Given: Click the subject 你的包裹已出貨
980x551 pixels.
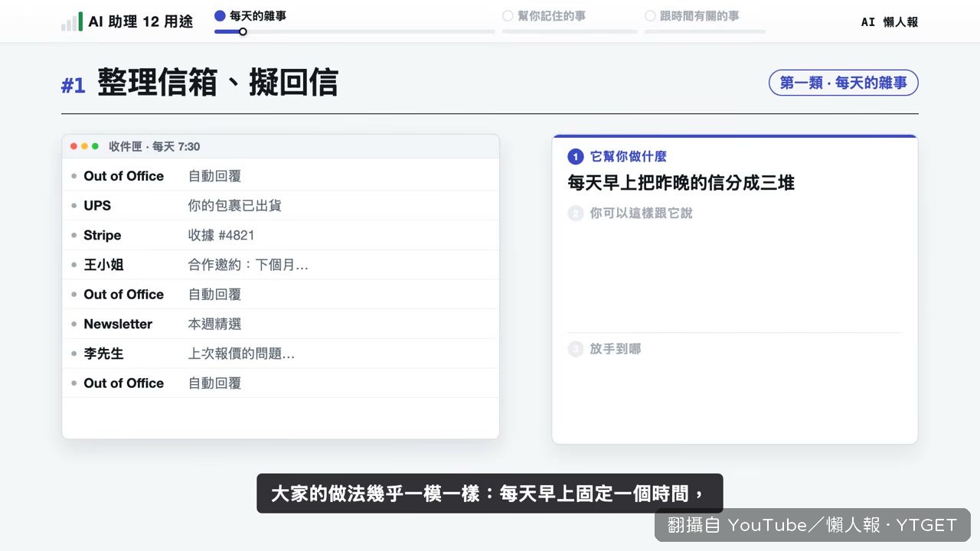Looking at the screenshot, I should point(235,206).
